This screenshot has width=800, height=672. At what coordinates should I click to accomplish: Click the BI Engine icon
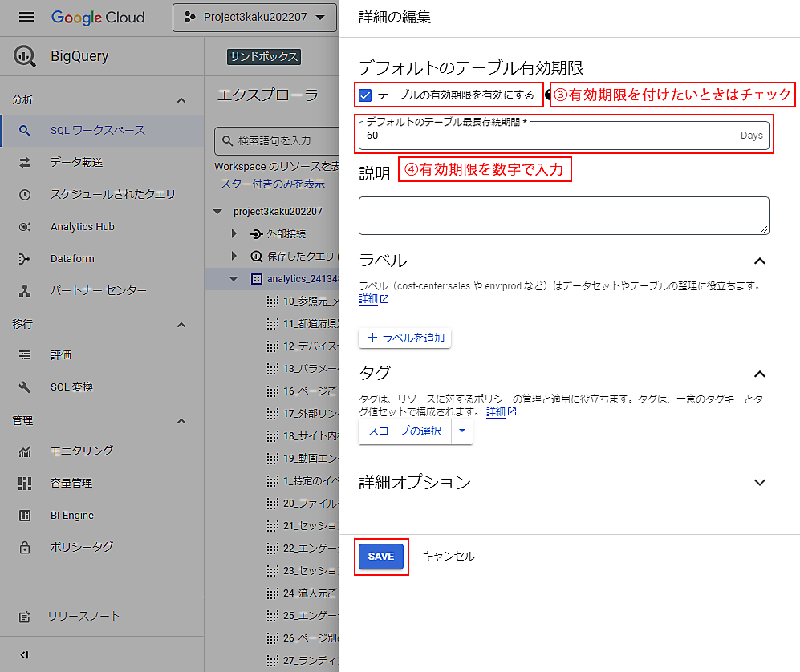pyautogui.click(x=25, y=516)
